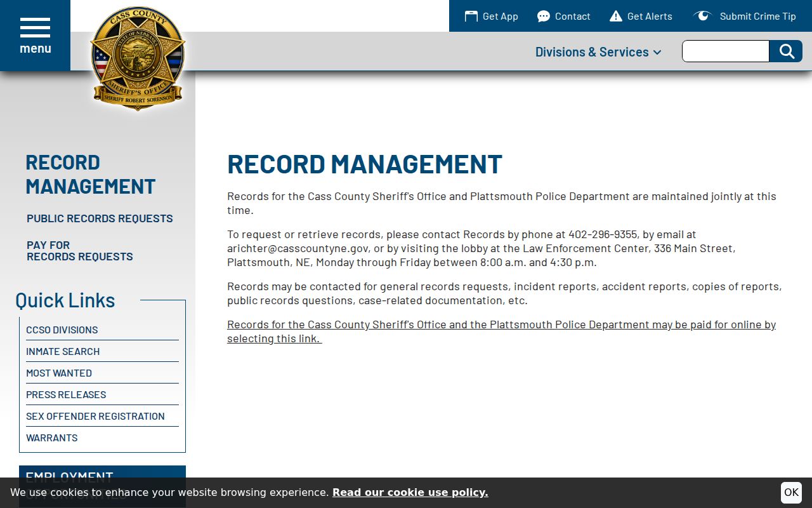Focus the site search input field

(x=726, y=51)
